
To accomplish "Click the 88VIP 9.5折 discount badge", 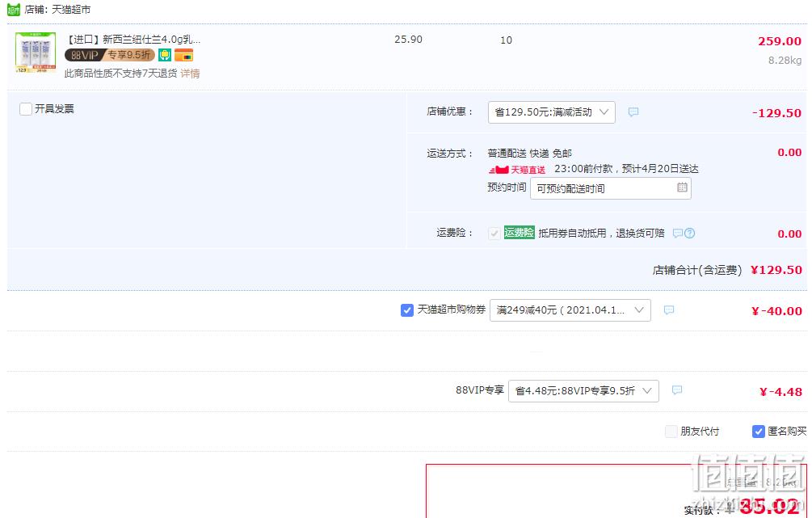I will [110, 55].
